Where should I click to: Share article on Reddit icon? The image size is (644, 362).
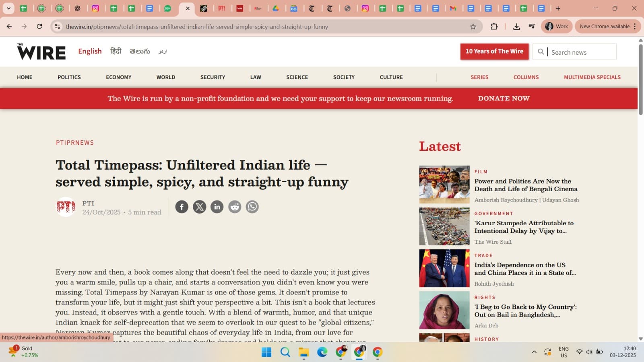[x=235, y=207]
